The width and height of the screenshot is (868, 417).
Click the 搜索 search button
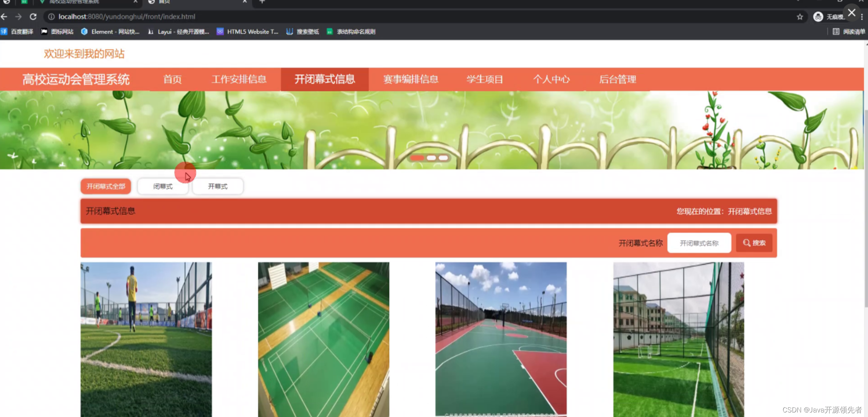tap(754, 243)
